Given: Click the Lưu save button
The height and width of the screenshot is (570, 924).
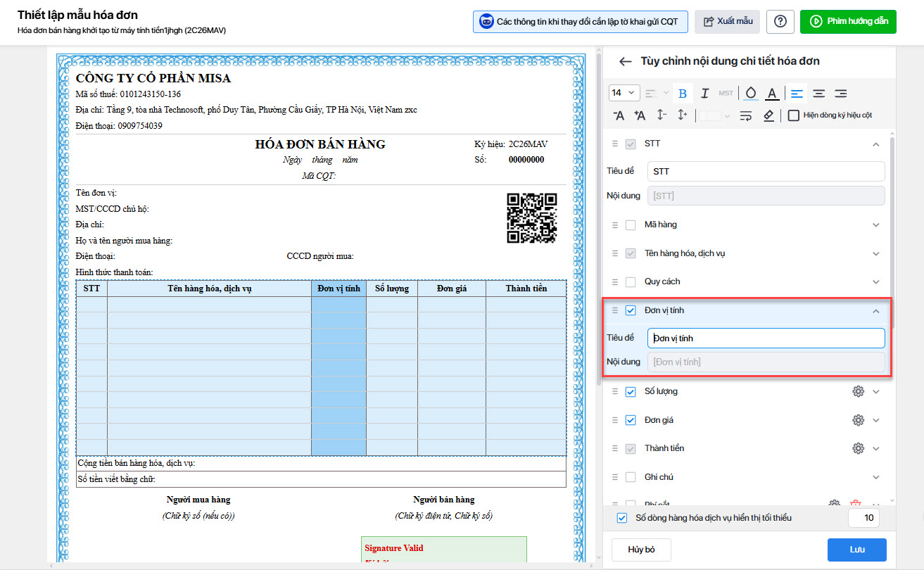Looking at the screenshot, I should pyautogui.click(x=856, y=550).
